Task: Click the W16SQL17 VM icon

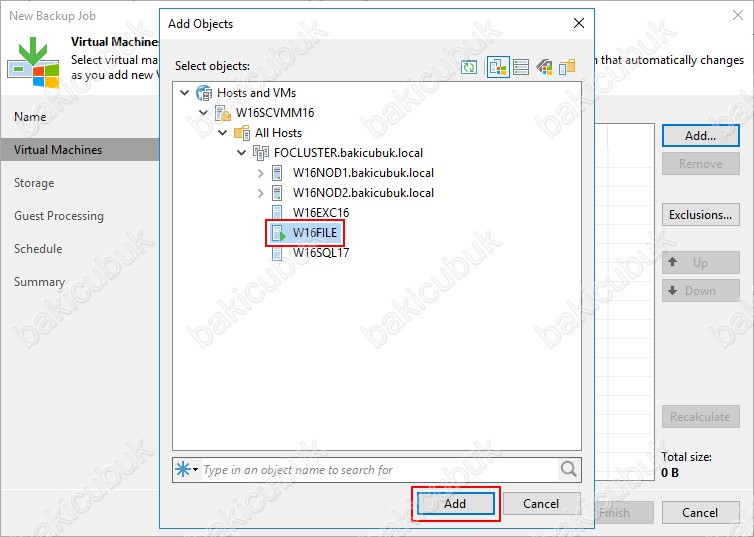Action: pos(277,253)
